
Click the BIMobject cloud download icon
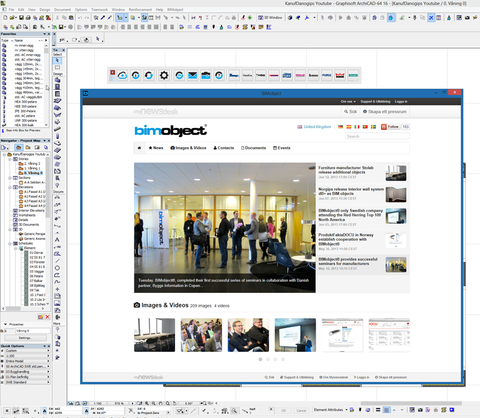coord(122,75)
